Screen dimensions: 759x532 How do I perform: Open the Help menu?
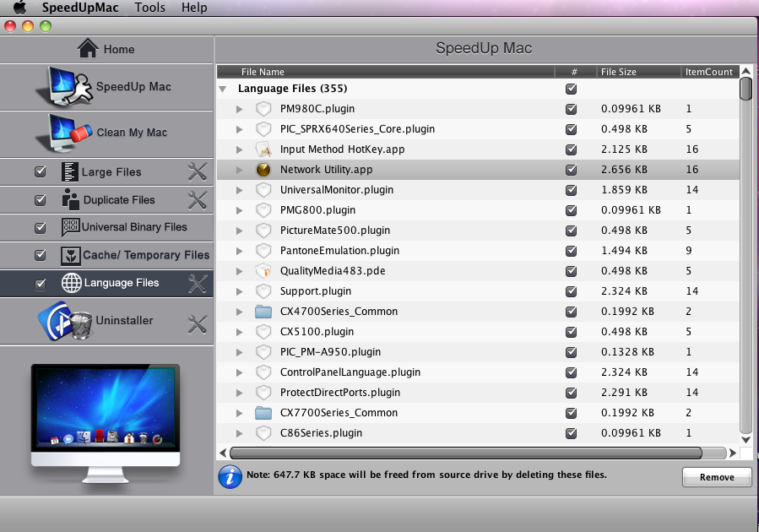(194, 8)
